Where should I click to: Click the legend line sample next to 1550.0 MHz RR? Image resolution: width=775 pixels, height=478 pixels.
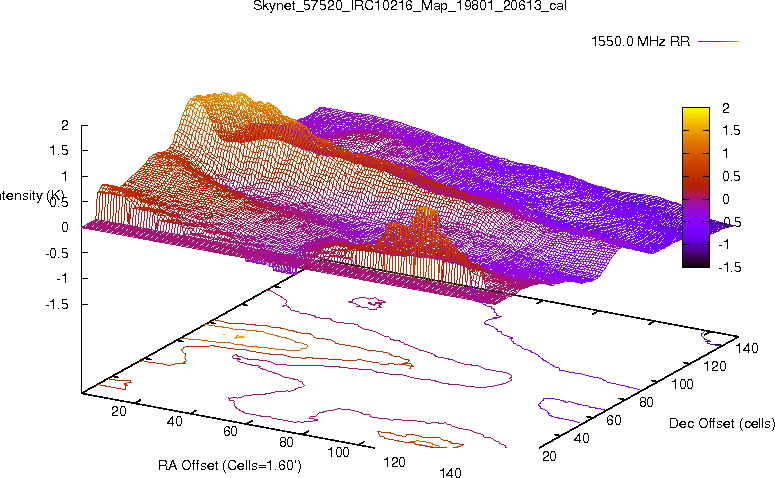point(718,42)
